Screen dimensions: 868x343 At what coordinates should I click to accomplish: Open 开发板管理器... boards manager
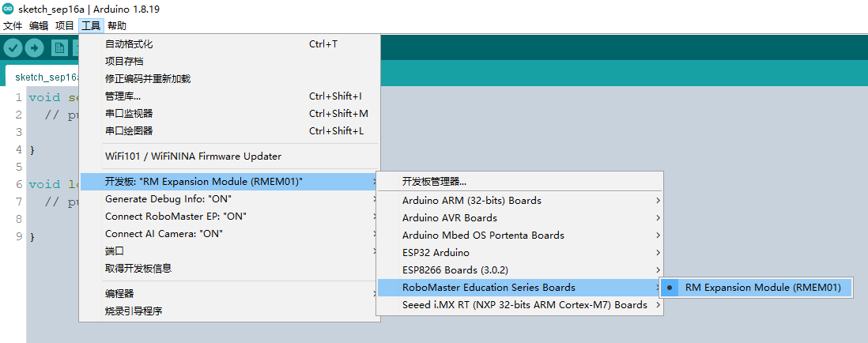[520, 182]
